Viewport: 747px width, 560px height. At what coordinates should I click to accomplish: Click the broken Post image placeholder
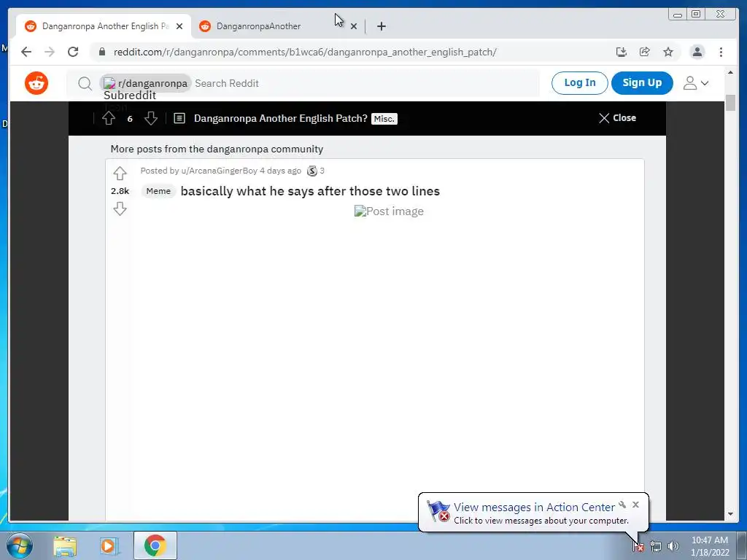(389, 211)
